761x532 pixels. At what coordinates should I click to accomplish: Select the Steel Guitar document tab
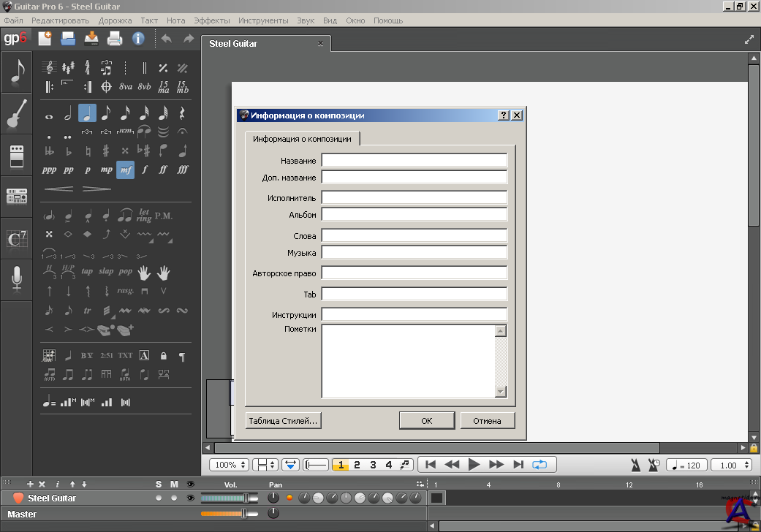(x=234, y=43)
